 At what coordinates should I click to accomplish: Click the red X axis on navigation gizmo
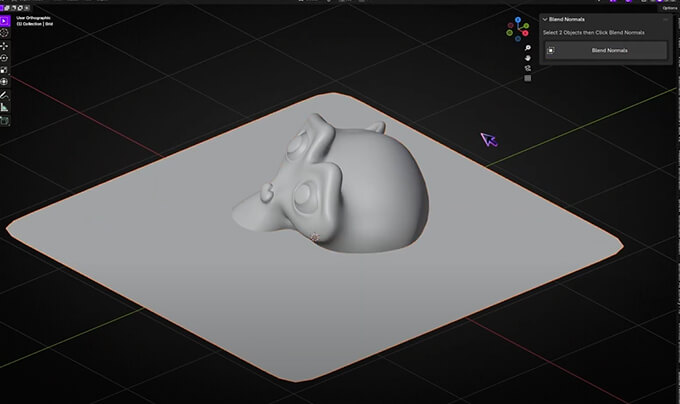click(525, 33)
